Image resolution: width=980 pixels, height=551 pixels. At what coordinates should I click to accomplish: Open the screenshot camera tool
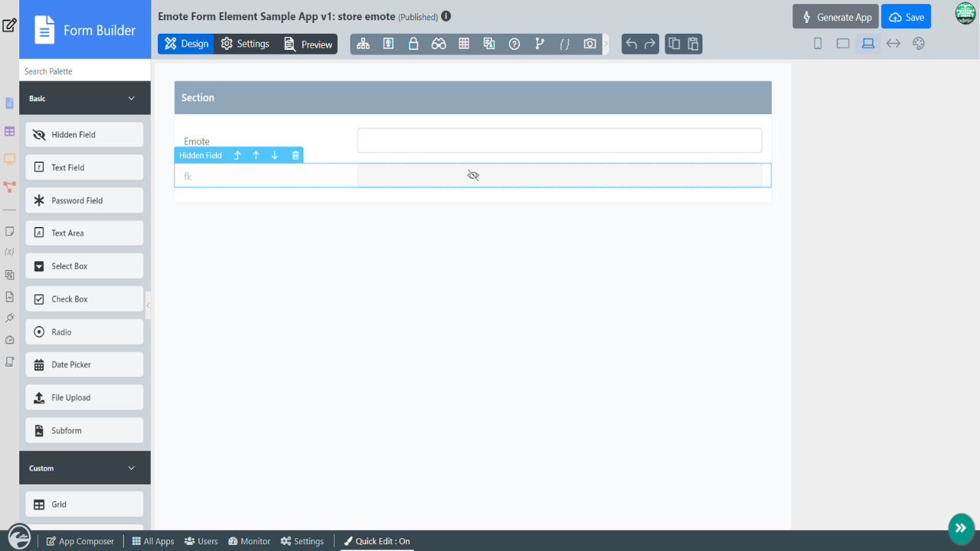coord(590,44)
